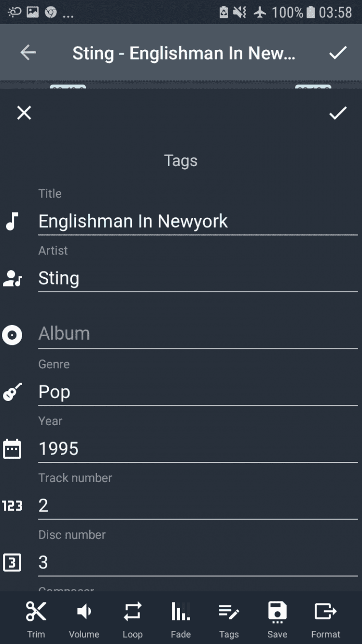Open the Format export tool
Viewport: 362px width, 644px height.
click(325, 612)
